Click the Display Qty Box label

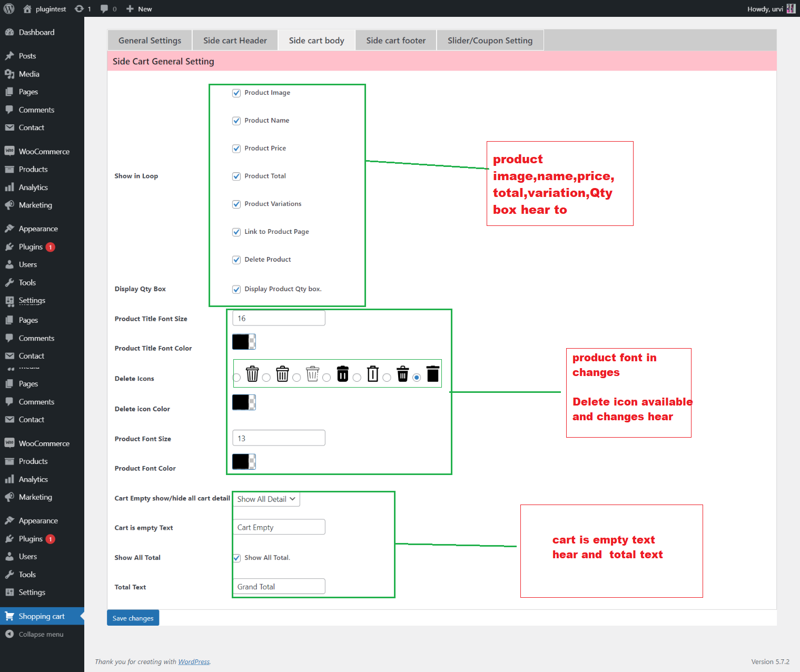click(x=140, y=289)
